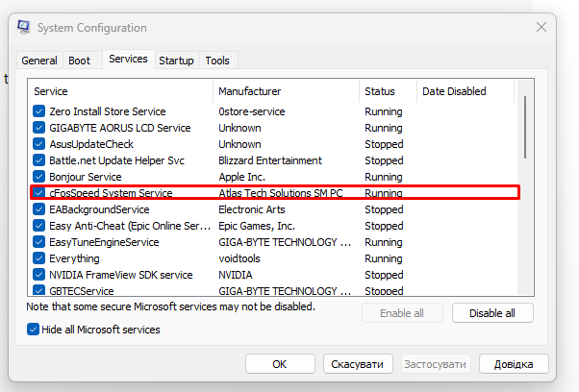Sort by the Manufacturer column header
The width and height of the screenshot is (579, 392).
287,91
